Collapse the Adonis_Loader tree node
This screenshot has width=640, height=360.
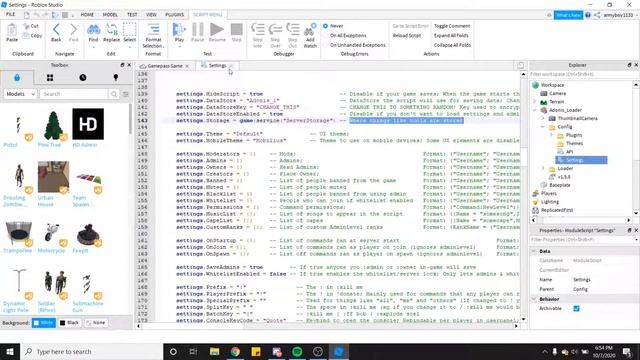tap(535, 110)
